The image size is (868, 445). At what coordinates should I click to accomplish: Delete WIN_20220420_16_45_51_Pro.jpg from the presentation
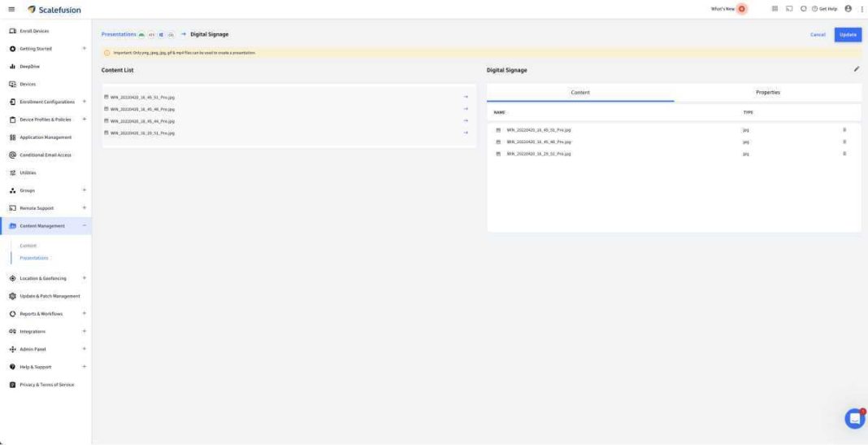tap(844, 129)
